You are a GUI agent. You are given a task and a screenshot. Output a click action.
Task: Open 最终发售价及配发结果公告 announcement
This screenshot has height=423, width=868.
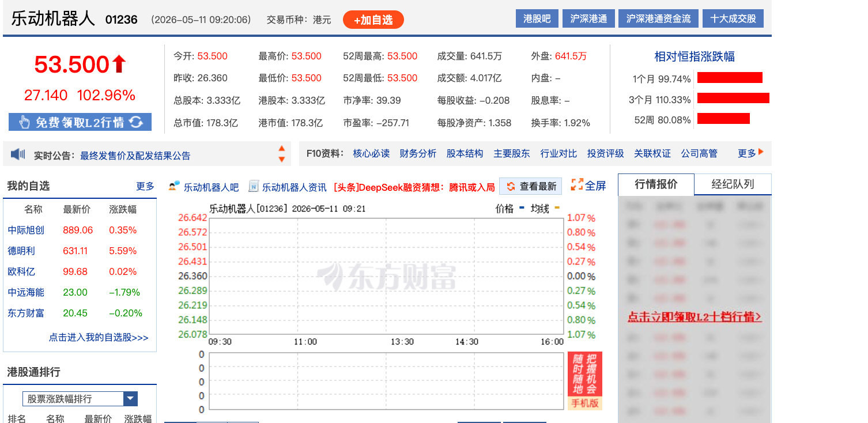[x=135, y=156]
